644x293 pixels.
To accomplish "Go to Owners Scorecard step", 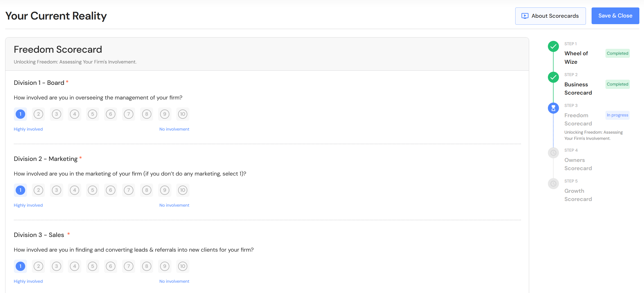I will pos(578,164).
